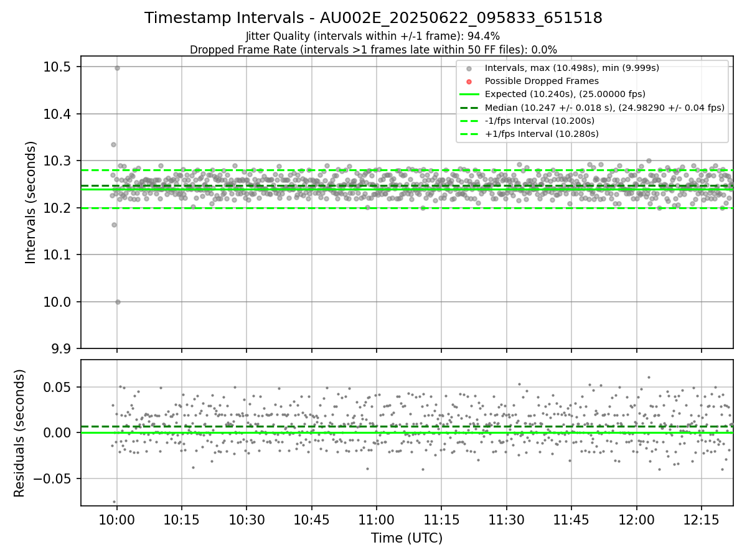Click the red dropped frames marker in the legend
This screenshot has width=747, height=560.
point(469,82)
